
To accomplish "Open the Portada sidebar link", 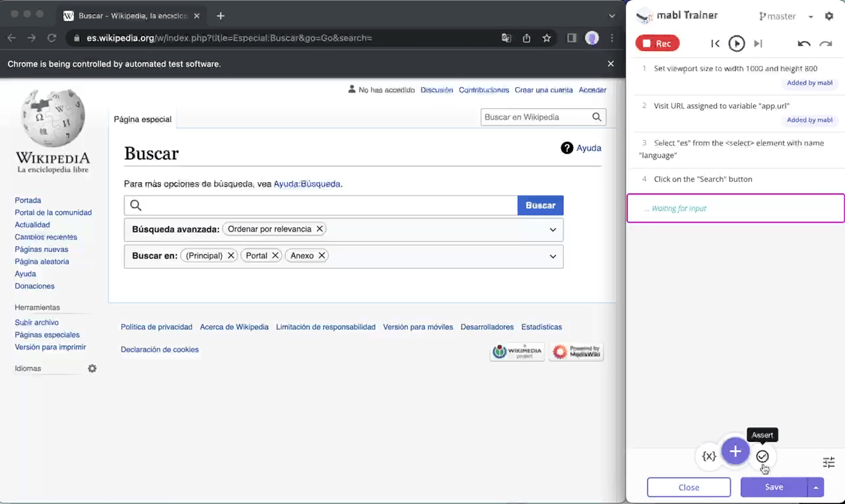I will tap(28, 200).
